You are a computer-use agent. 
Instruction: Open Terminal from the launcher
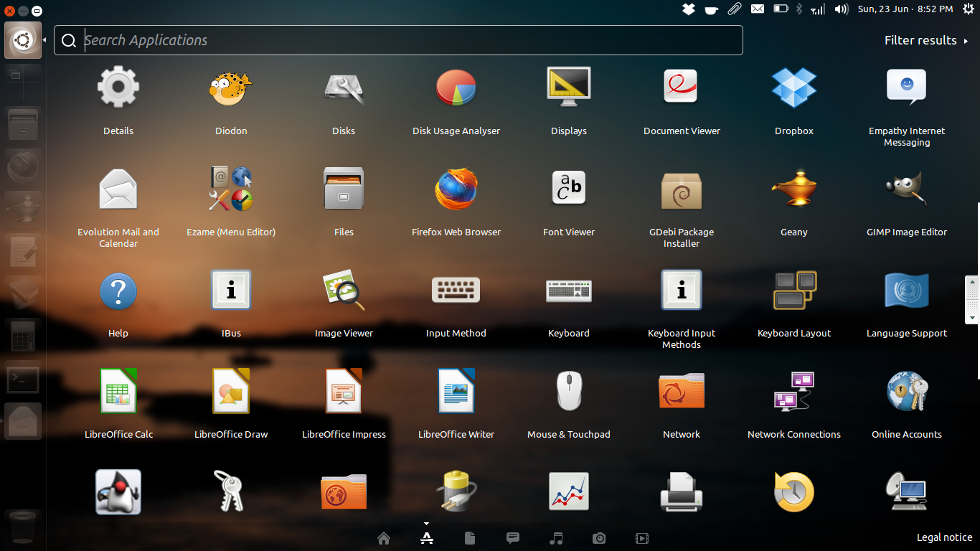pos(23,380)
